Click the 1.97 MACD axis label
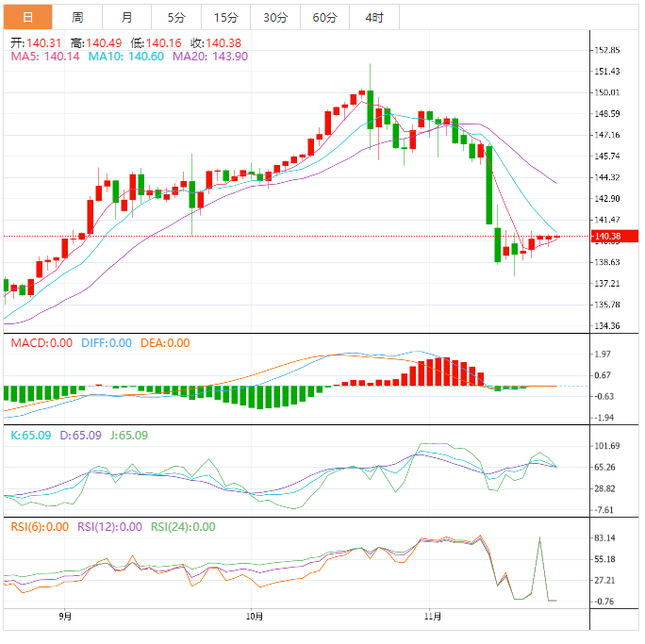 604,355
